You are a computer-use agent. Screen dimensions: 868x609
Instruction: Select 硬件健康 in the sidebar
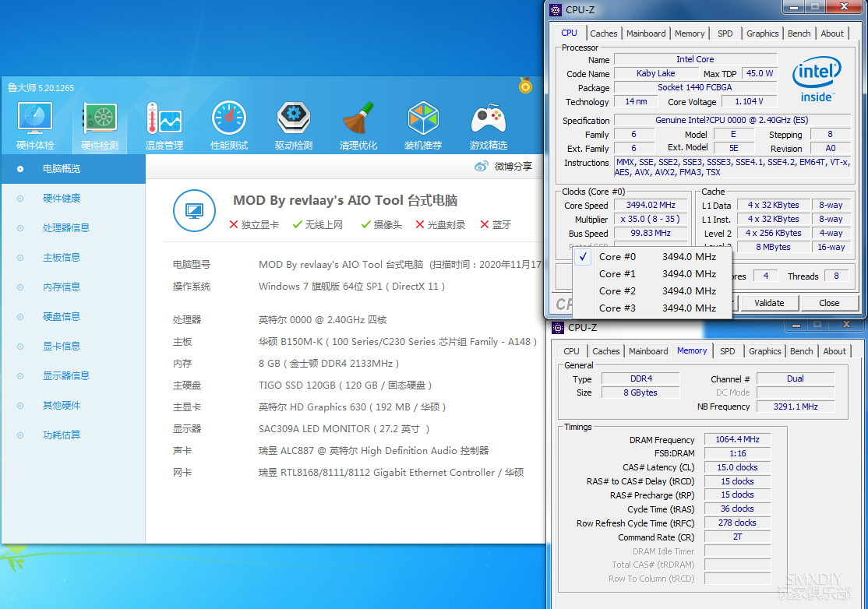[x=62, y=198]
